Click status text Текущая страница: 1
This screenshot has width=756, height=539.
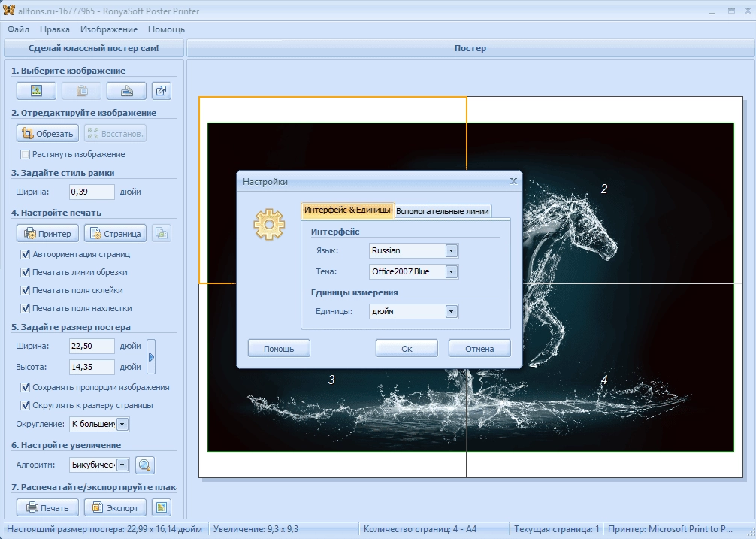pyautogui.click(x=556, y=529)
